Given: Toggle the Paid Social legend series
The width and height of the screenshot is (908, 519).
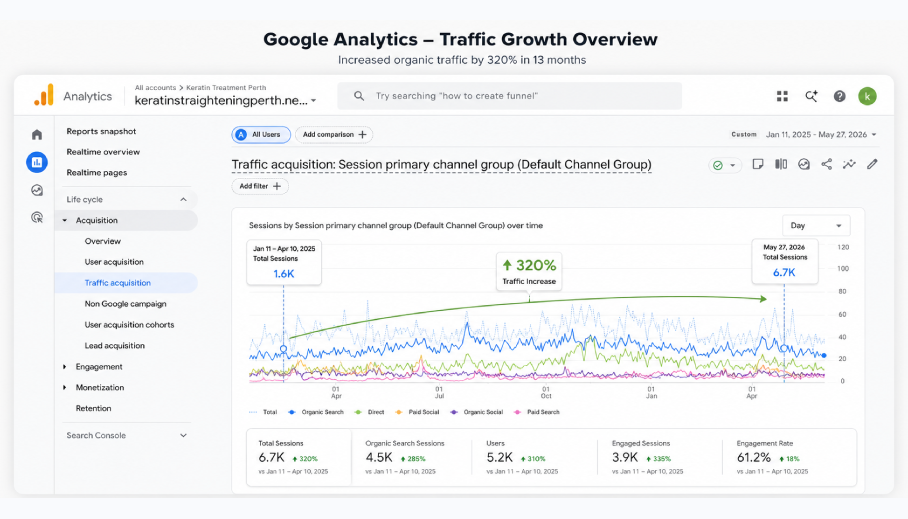Looking at the screenshot, I should point(417,412).
